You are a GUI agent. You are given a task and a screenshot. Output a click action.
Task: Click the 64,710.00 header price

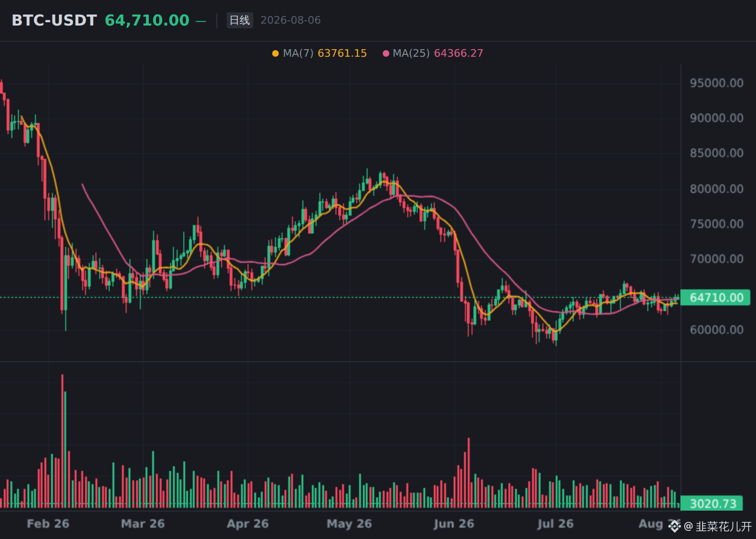tap(147, 20)
